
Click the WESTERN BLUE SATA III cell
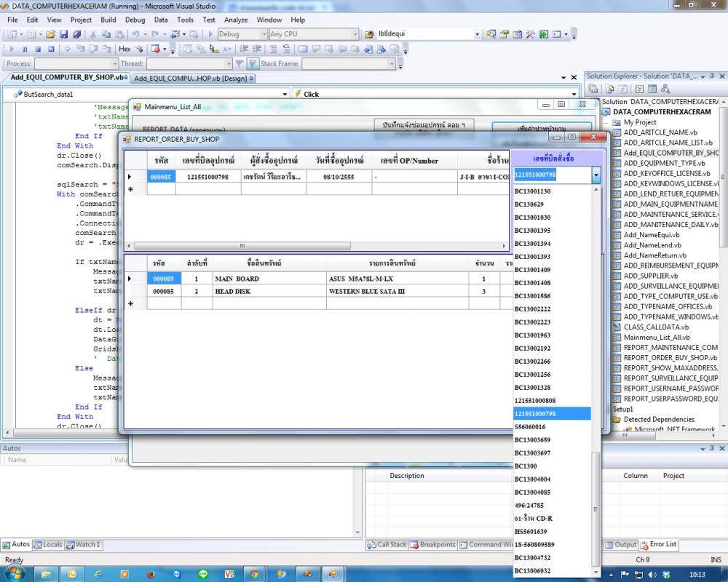[397, 292]
